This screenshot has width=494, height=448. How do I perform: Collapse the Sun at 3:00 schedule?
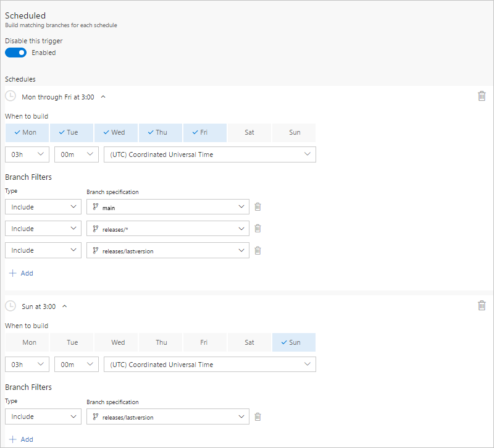(x=65, y=306)
